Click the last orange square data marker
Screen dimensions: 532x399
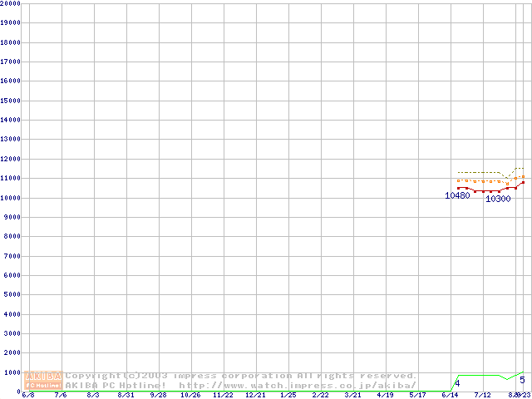click(x=523, y=176)
